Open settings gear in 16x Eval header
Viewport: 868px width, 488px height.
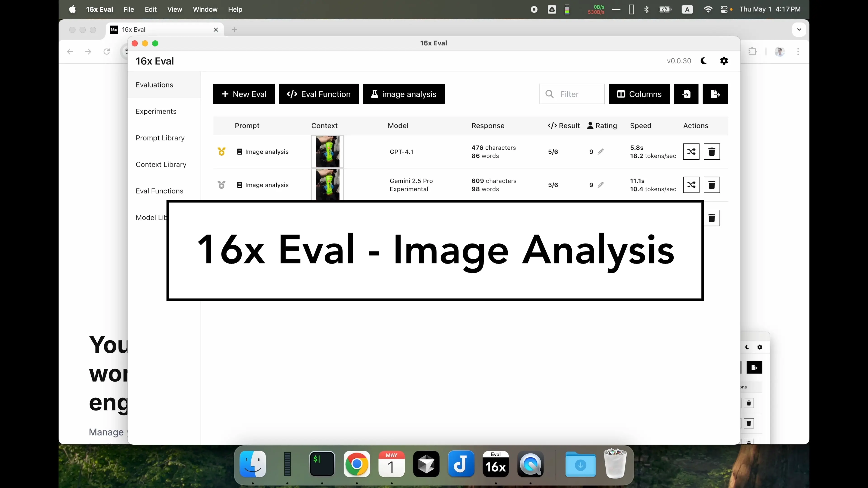(724, 61)
